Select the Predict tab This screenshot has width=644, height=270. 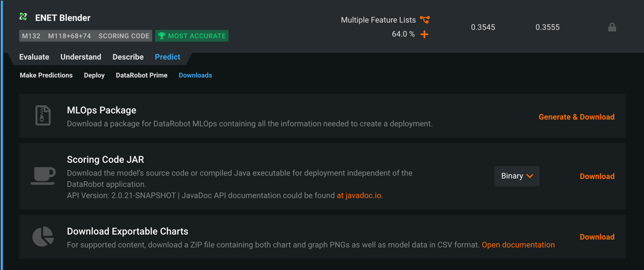(167, 57)
